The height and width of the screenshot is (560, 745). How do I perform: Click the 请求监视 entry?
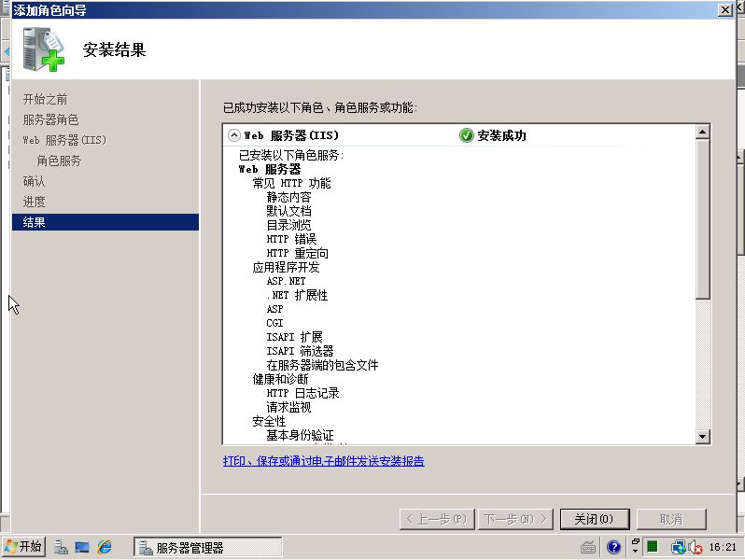288,407
